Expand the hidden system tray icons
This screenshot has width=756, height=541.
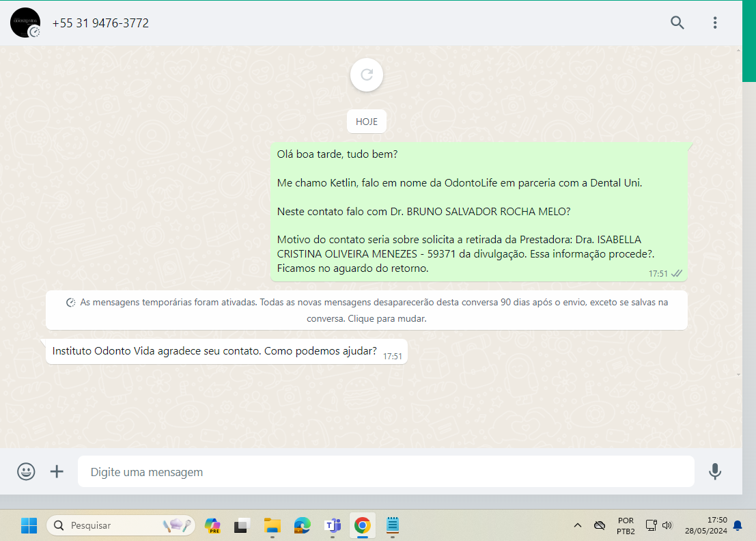(x=577, y=525)
